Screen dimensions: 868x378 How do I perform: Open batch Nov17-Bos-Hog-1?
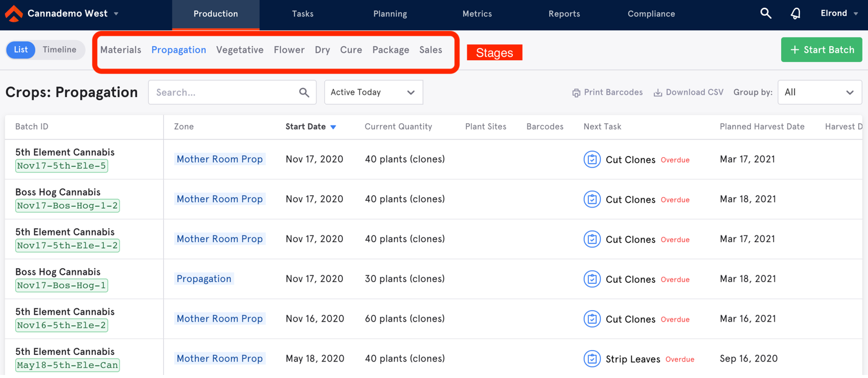coord(61,286)
